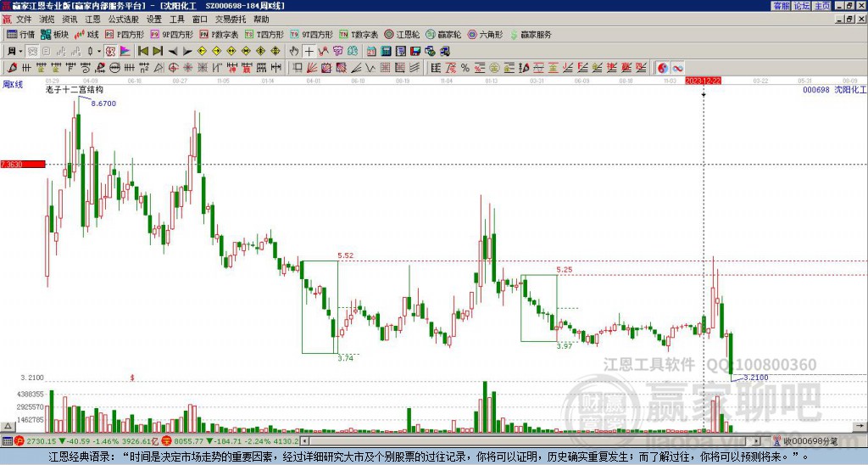This screenshot has height=465, width=868.
Task: Select the hand pan tool
Action: click(x=294, y=52)
